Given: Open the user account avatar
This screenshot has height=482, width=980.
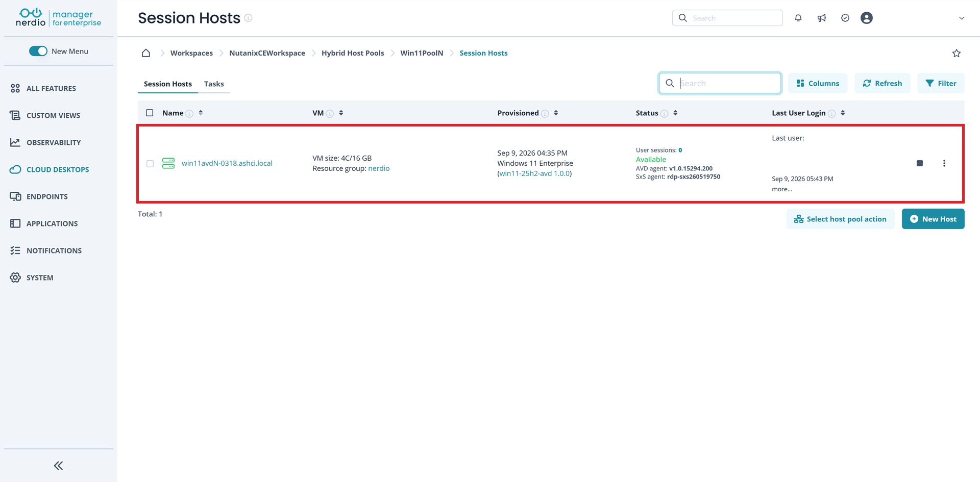Looking at the screenshot, I should coord(867,18).
